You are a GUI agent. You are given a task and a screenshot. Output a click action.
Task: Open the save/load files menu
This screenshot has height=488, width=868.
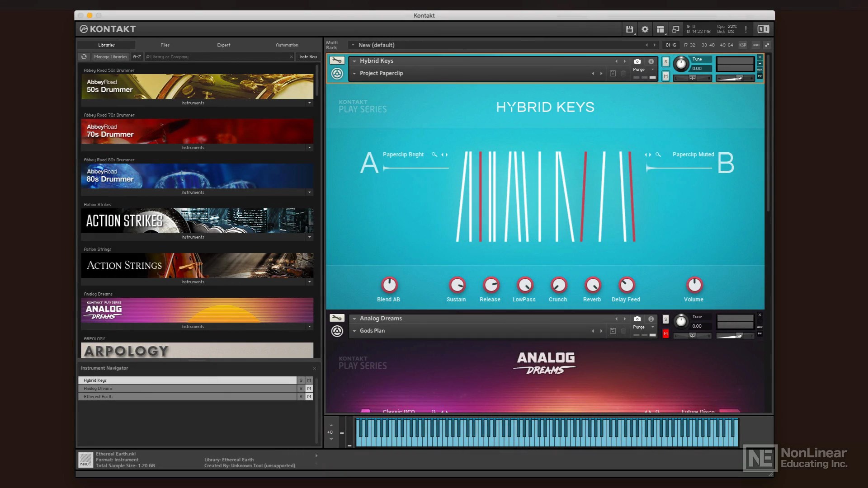(x=629, y=29)
